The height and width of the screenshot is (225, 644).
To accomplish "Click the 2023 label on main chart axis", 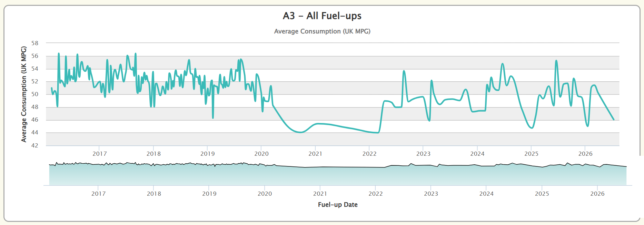I will [423, 154].
